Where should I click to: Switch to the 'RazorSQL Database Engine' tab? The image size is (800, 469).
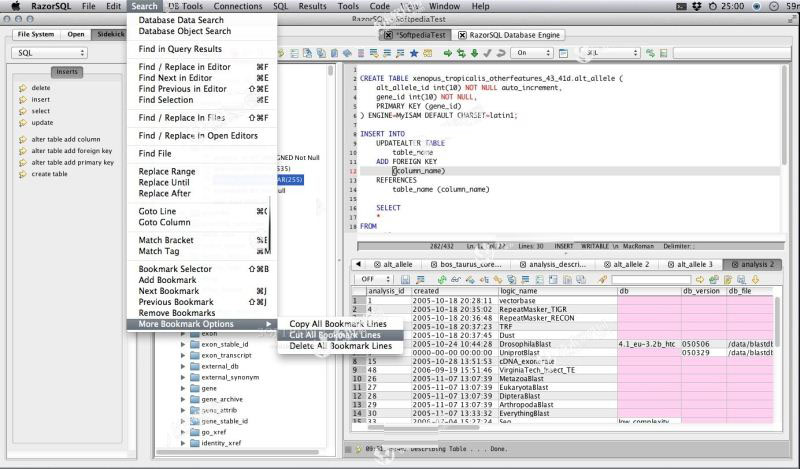(509, 35)
